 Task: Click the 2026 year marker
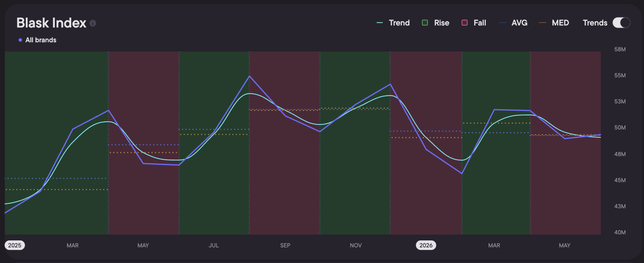click(x=426, y=245)
